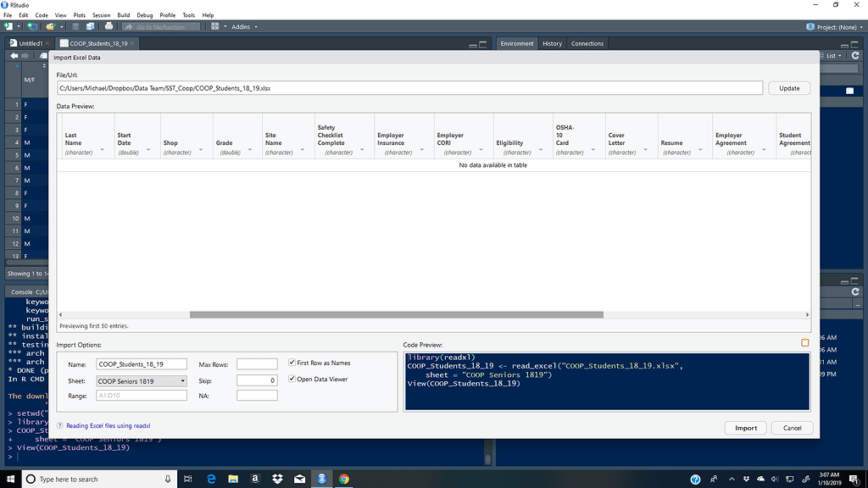The image size is (868, 488).
Task: Disable the Open Data Viewer option
Action: [292, 380]
